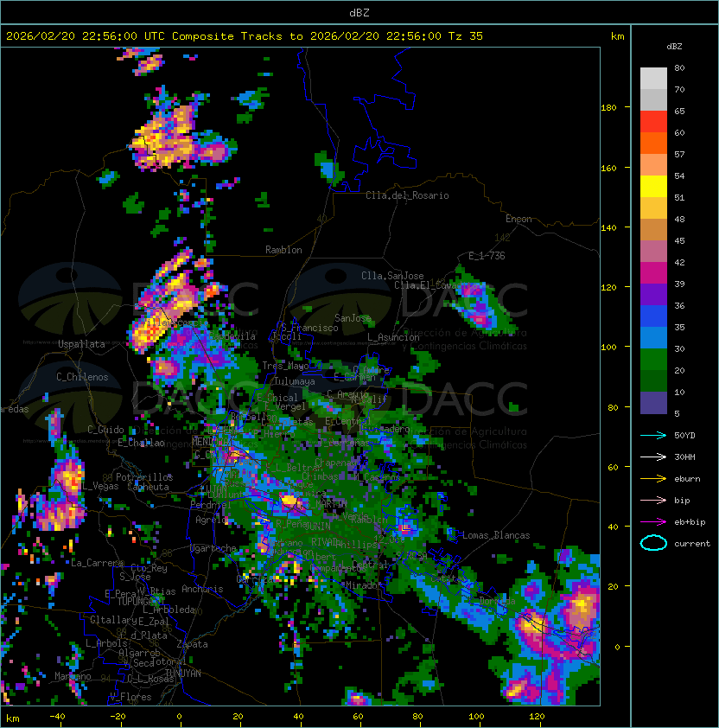
Task: Click the '50YD' legend label
Action: click(684, 436)
